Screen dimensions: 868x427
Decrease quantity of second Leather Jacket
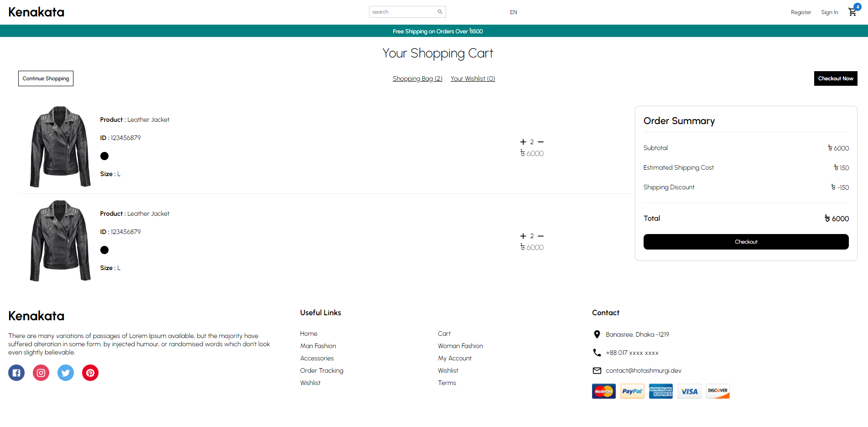click(x=541, y=236)
